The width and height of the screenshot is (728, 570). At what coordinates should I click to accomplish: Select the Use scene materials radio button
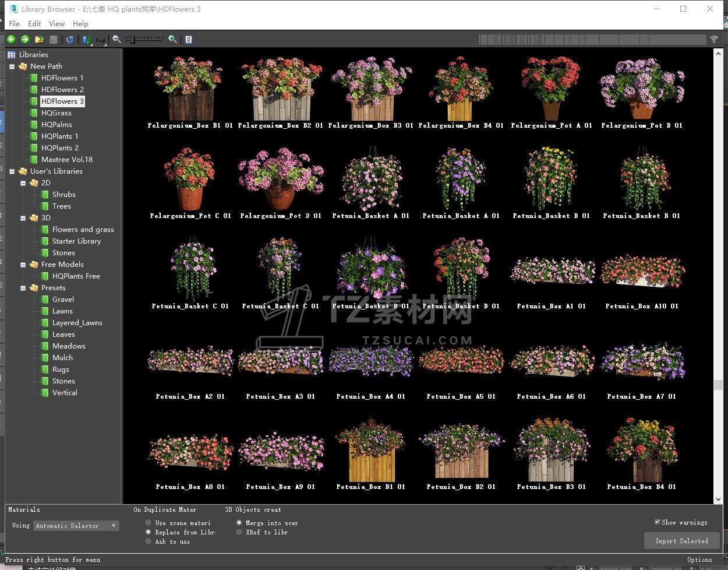coord(149,523)
